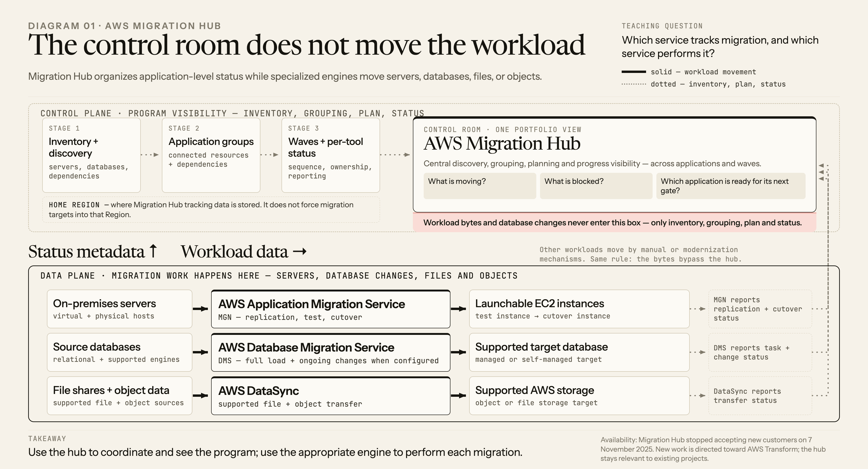Select the 'Launchable EC2 instances' target box
This screenshot has height=469, width=868.
point(579,309)
